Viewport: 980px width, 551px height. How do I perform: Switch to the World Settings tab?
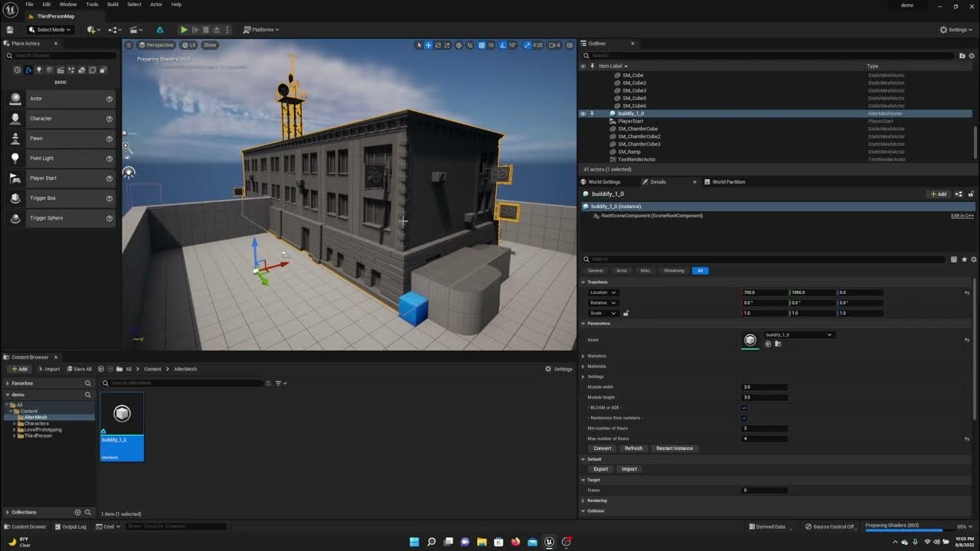click(x=607, y=181)
